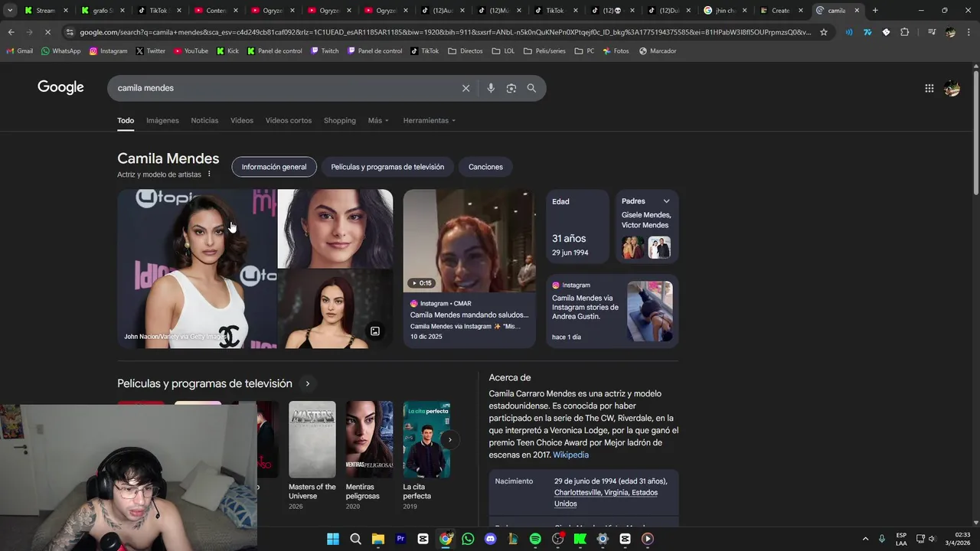Expand the Herramientas dropdown
The width and height of the screenshot is (980, 551).
click(x=429, y=120)
